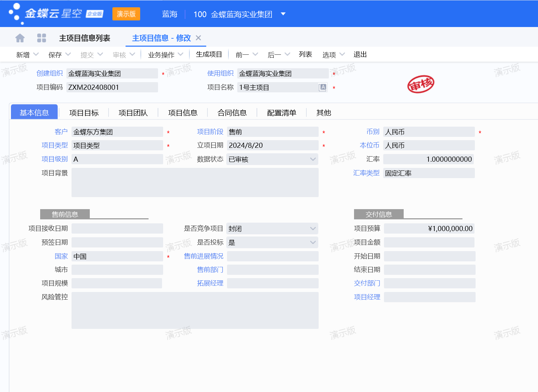538x392 pixels.
Task: Click the 风险管控 text area
Action: point(195,310)
